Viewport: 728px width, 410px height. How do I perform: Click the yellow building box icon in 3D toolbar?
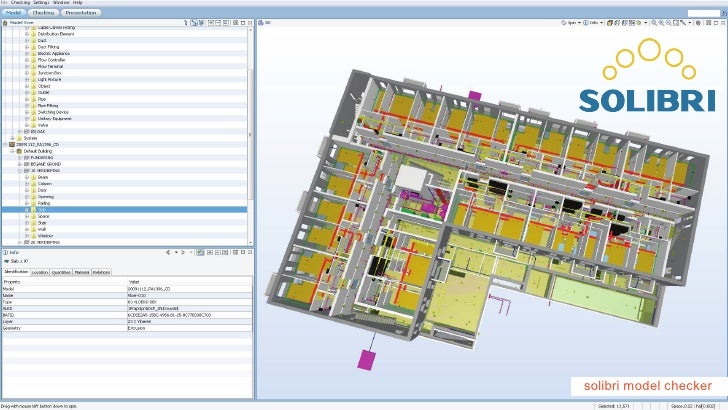point(609,22)
